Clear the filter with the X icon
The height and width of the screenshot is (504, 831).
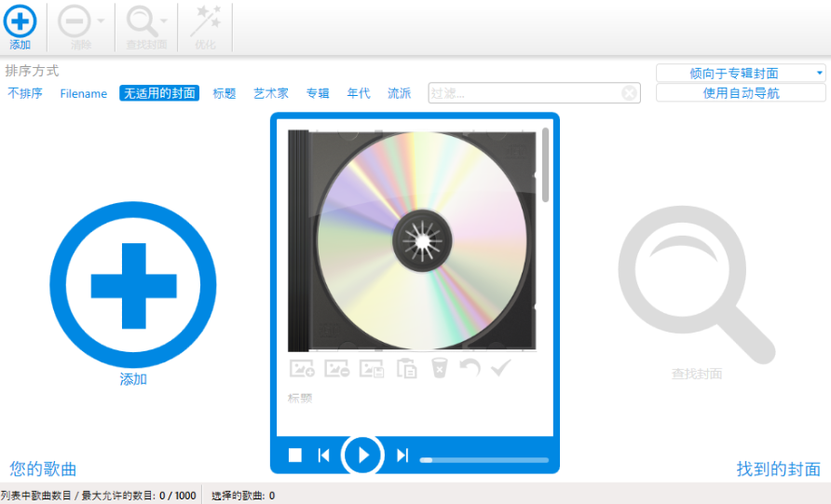click(x=629, y=93)
